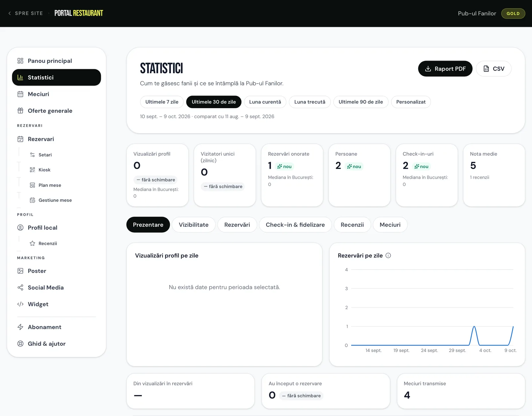Click the Oferte generale gift icon
This screenshot has height=416, width=532.
coord(20,110)
